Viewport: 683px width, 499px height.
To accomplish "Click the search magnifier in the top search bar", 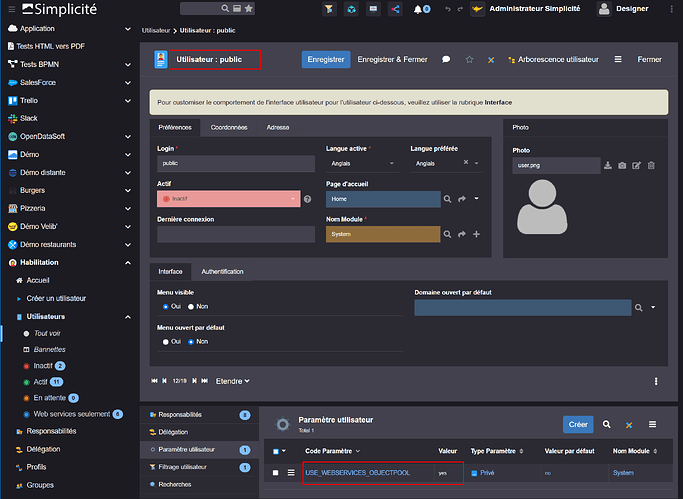I will click(x=225, y=8).
